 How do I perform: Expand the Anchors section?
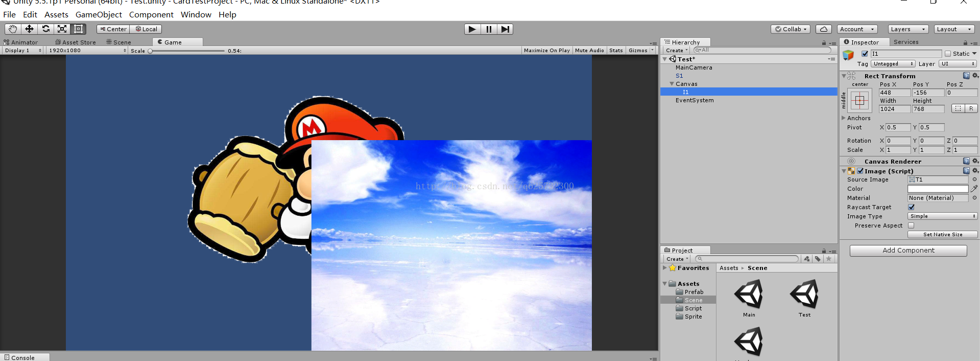[x=844, y=118]
